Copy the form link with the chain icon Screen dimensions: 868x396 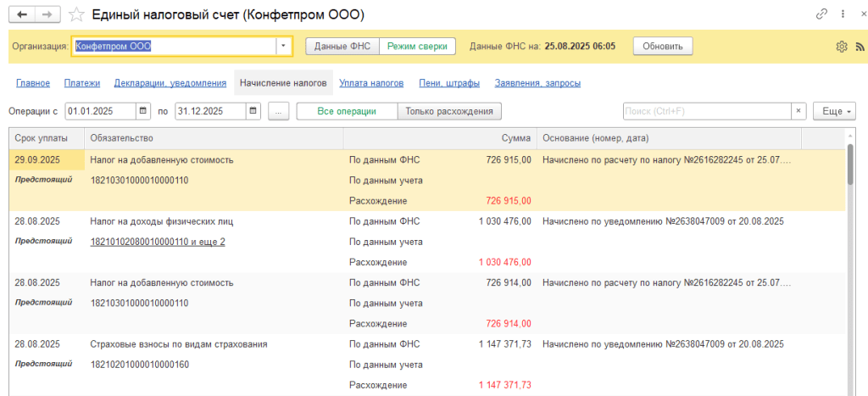pos(821,14)
